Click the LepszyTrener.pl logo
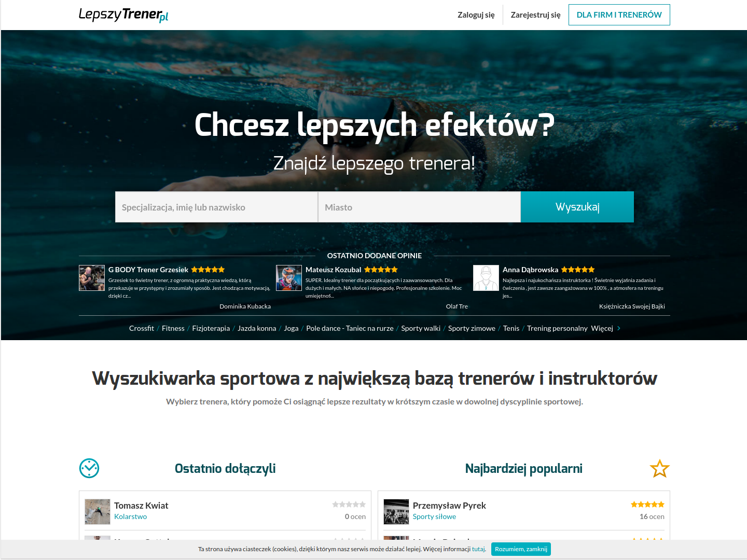 tap(123, 15)
